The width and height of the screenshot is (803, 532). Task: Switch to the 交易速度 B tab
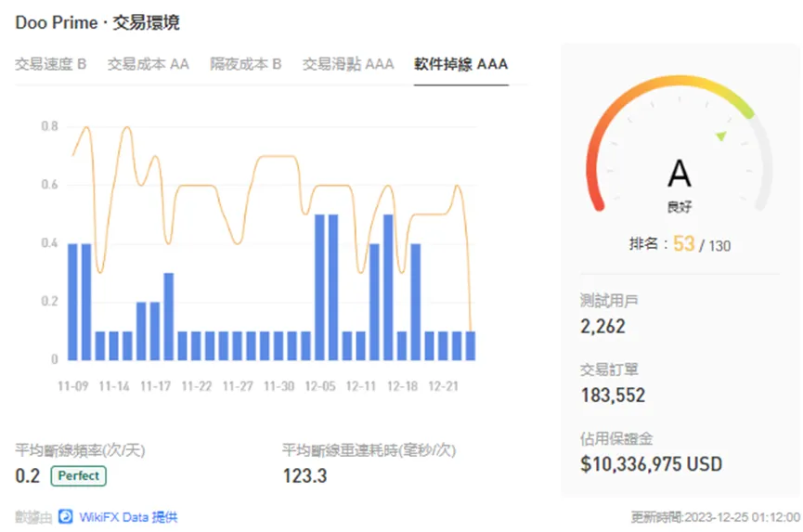click(51, 64)
